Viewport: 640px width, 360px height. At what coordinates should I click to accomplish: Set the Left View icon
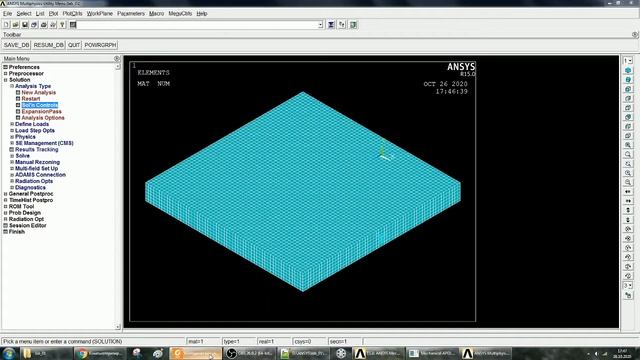tap(628, 127)
